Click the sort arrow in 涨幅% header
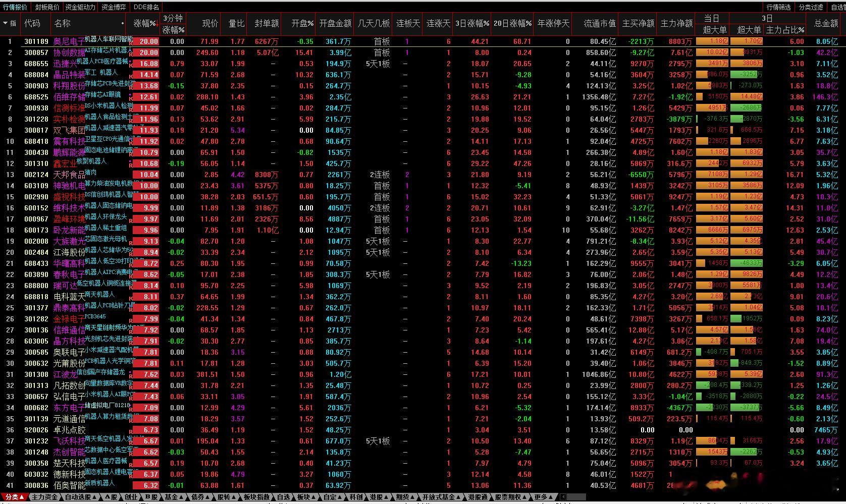 pyautogui.click(x=157, y=23)
